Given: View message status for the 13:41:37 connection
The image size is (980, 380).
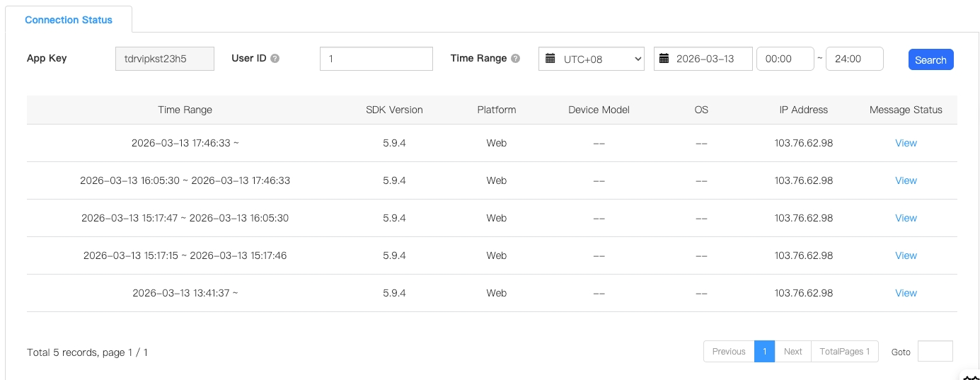Looking at the screenshot, I should pos(906,293).
